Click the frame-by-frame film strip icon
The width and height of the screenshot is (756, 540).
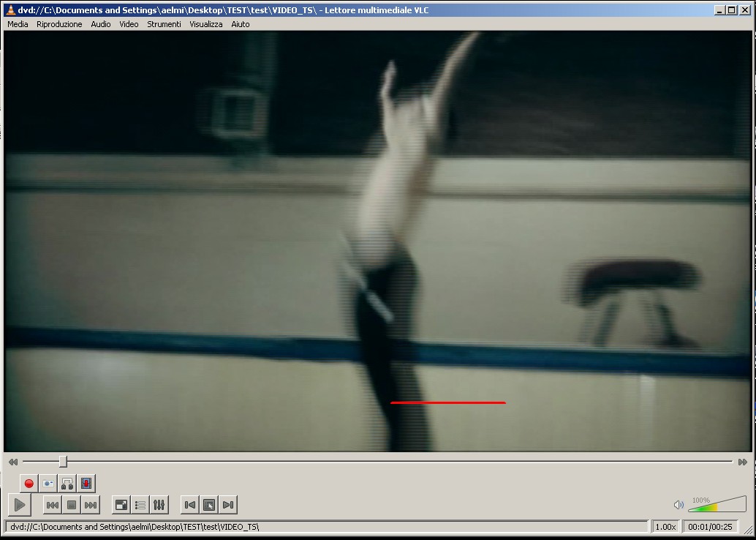[86, 483]
